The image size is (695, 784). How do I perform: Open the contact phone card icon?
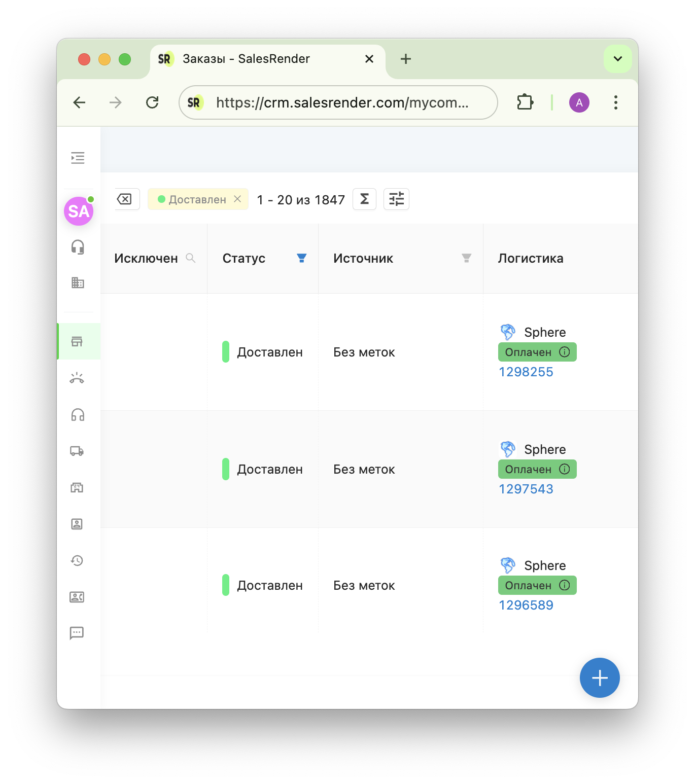pyautogui.click(x=77, y=597)
